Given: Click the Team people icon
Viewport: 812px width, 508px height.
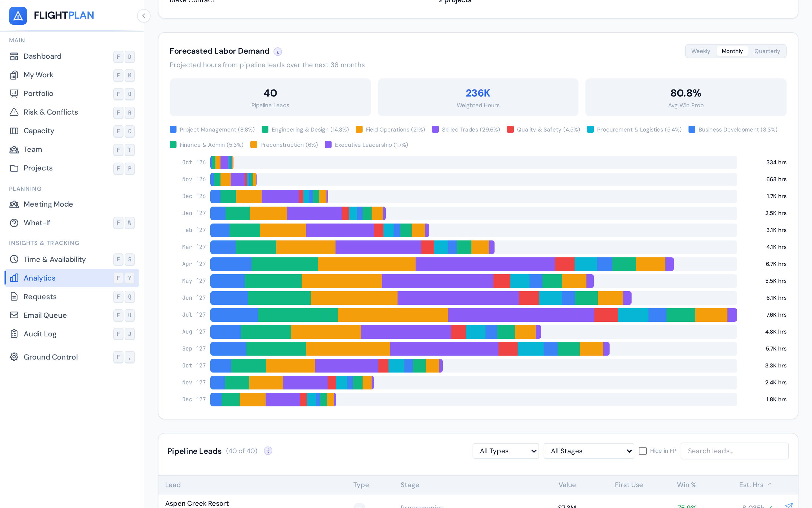Looking at the screenshot, I should pos(14,150).
